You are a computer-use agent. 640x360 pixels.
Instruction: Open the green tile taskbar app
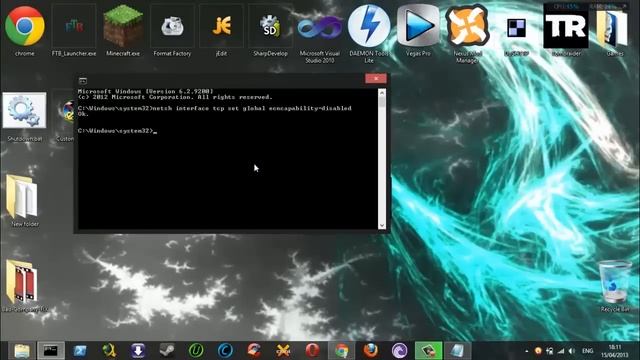(429, 351)
